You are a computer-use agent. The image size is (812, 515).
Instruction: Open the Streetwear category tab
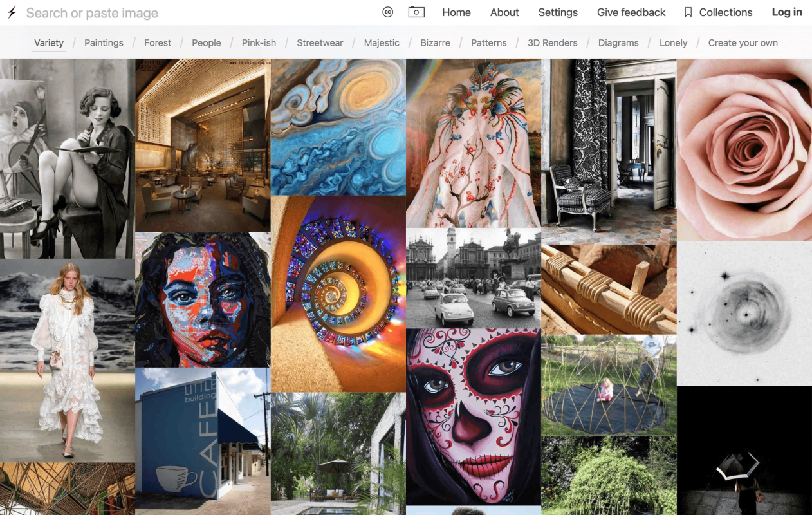320,42
